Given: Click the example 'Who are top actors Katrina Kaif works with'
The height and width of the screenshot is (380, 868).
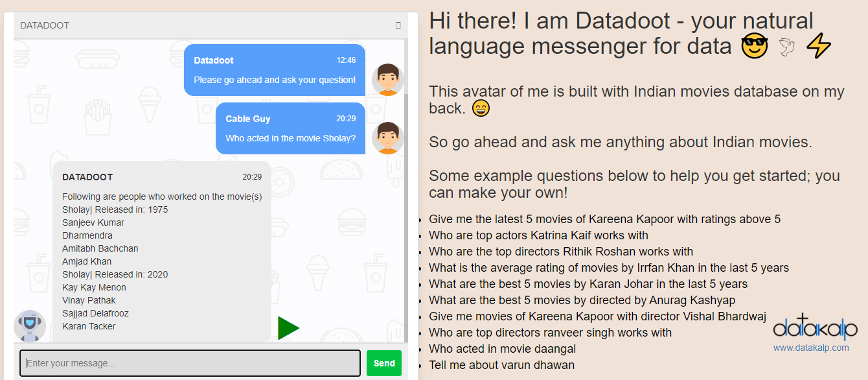Looking at the screenshot, I should click(538, 235).
